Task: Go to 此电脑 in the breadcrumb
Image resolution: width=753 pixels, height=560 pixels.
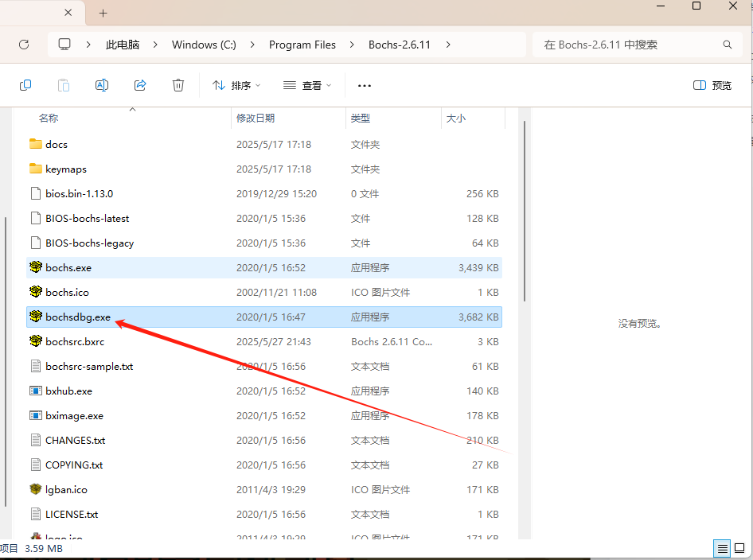Action: pyautogui.click(x=123, y=45)
